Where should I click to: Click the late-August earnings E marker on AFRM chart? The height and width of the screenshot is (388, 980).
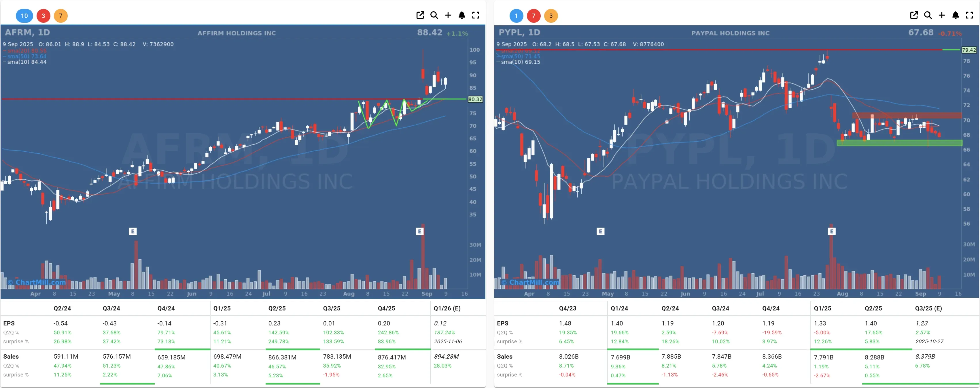420,231
